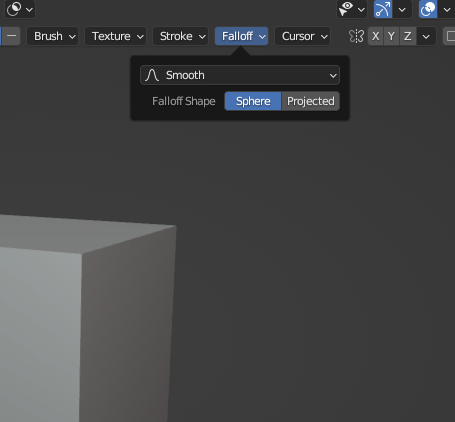The image size is (455, 422).
Task: Select Sphere falloff shape
Action: coord(253,101)
